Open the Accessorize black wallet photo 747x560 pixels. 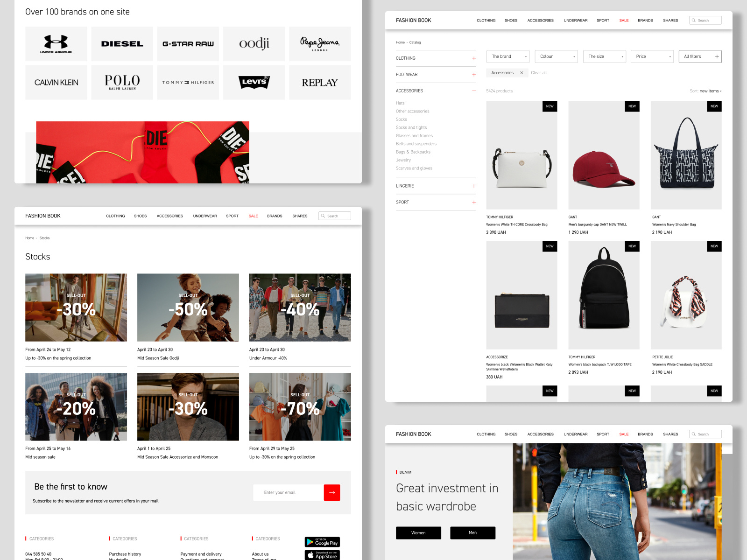pyautogui.click(x=521, y=295)
